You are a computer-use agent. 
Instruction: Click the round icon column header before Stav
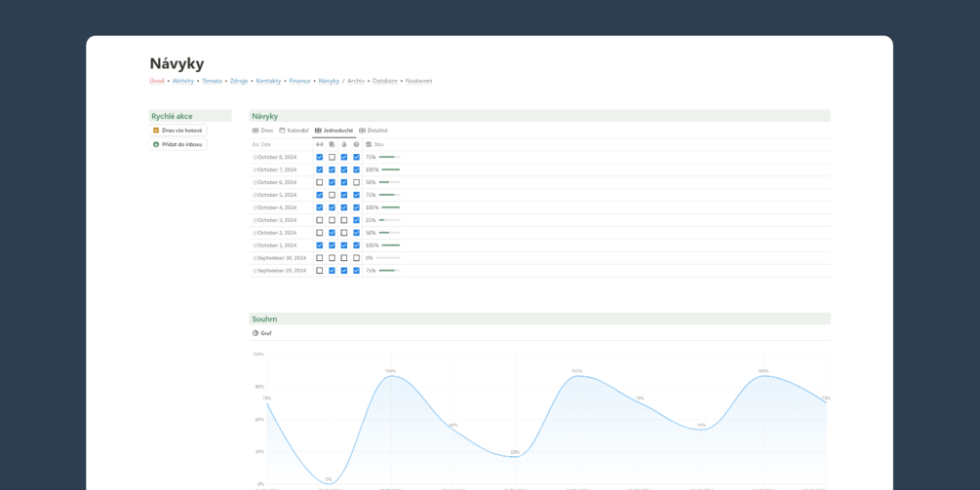356,144
